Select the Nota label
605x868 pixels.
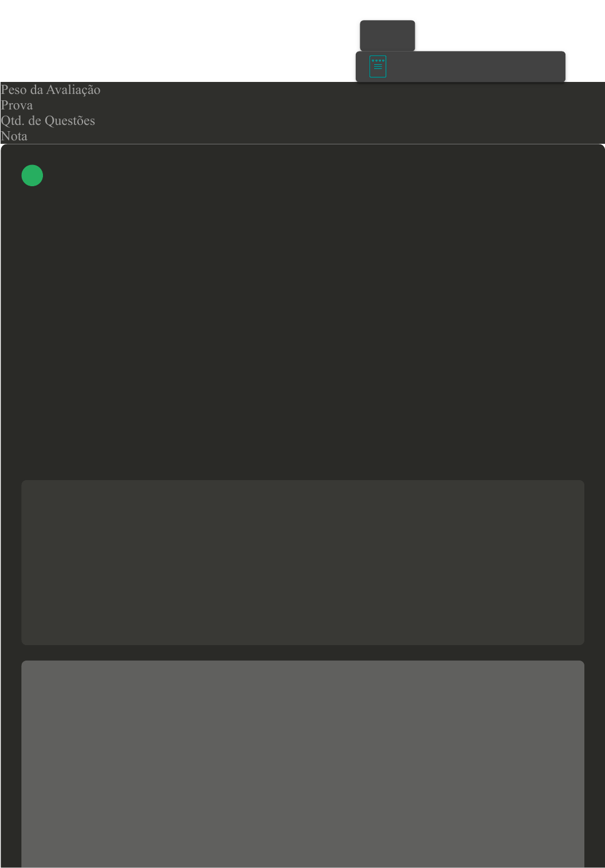pos(14,136)
